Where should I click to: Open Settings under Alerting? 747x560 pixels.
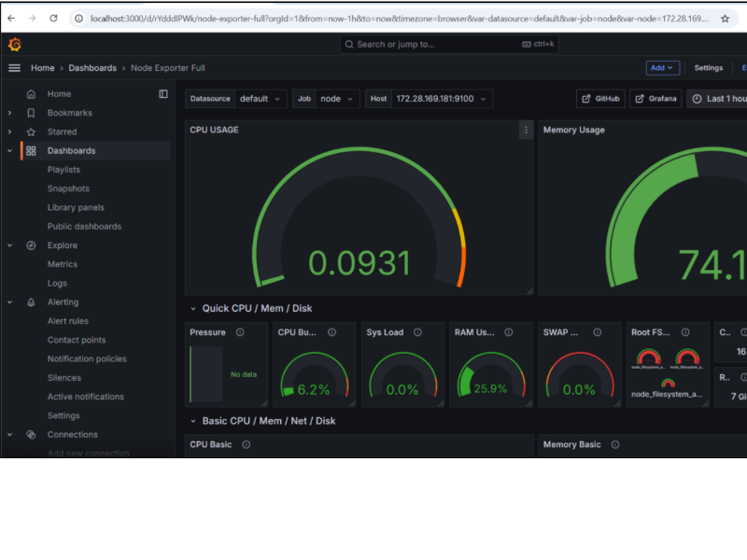pyautogui.click(x=63, y=415)
